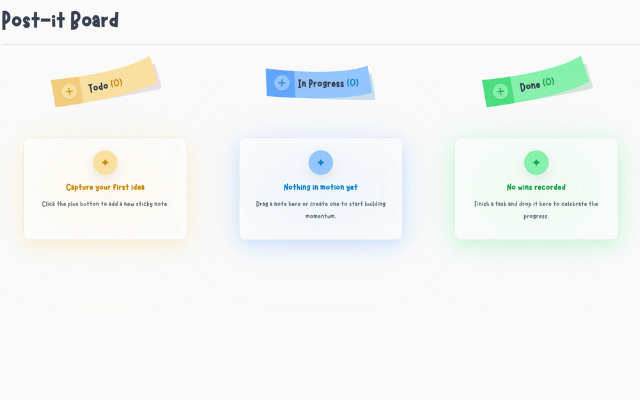Click the plus button on the Todo note

click(69, 91)
